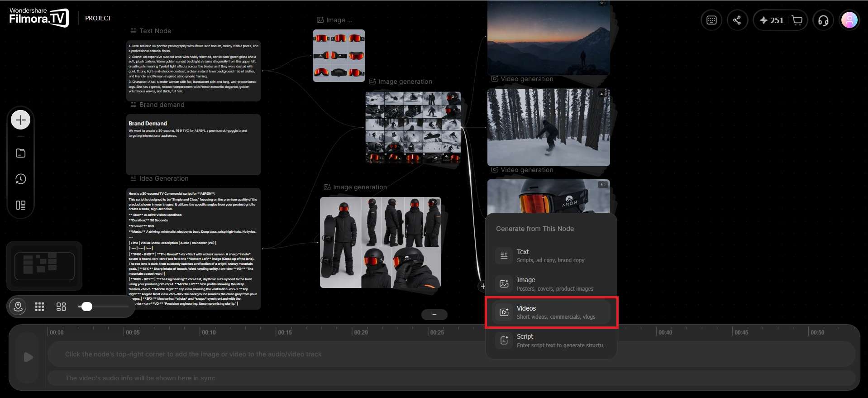Open the shopping cart icon

797,20
